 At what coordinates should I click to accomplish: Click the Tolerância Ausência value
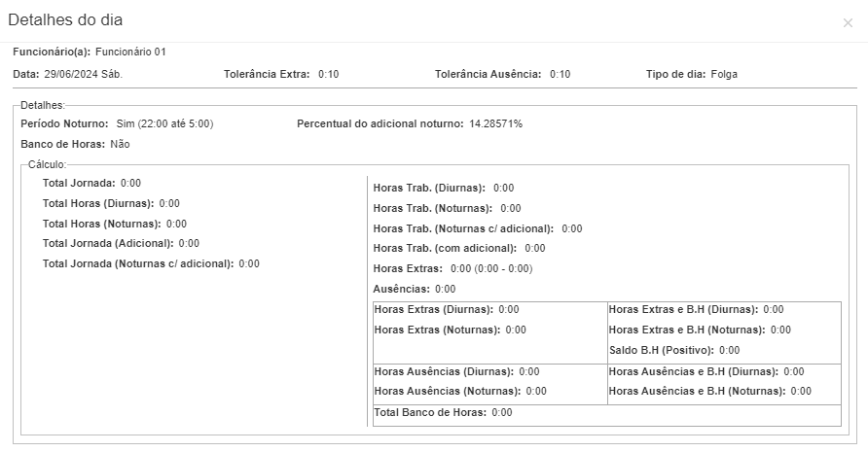(x=560, y=74)
